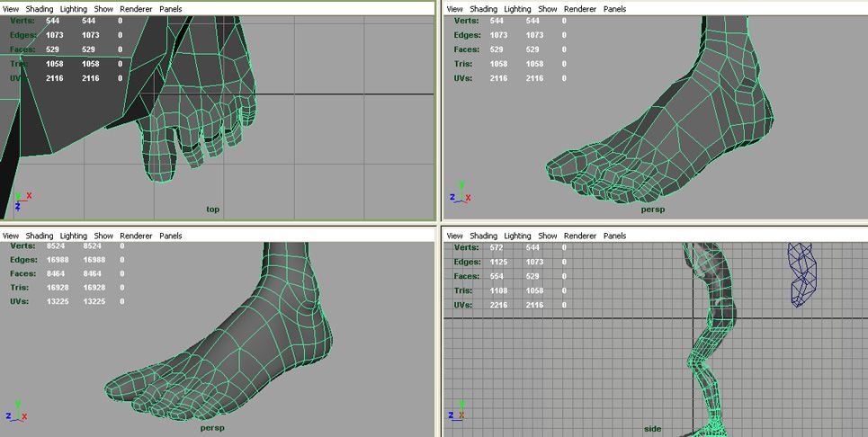Open Shading menu in the low-poly foot persp viewport
Screen dimensions: 868x437
point(483,9)
